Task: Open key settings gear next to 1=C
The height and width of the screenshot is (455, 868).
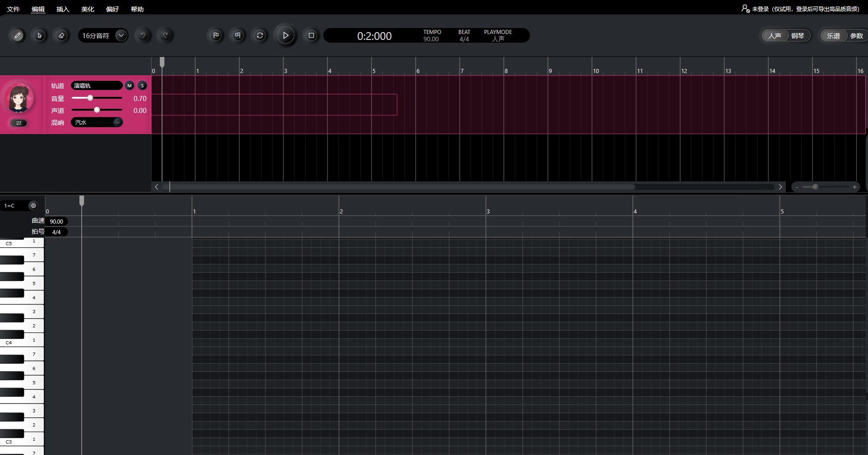Action: pos(33,206)
